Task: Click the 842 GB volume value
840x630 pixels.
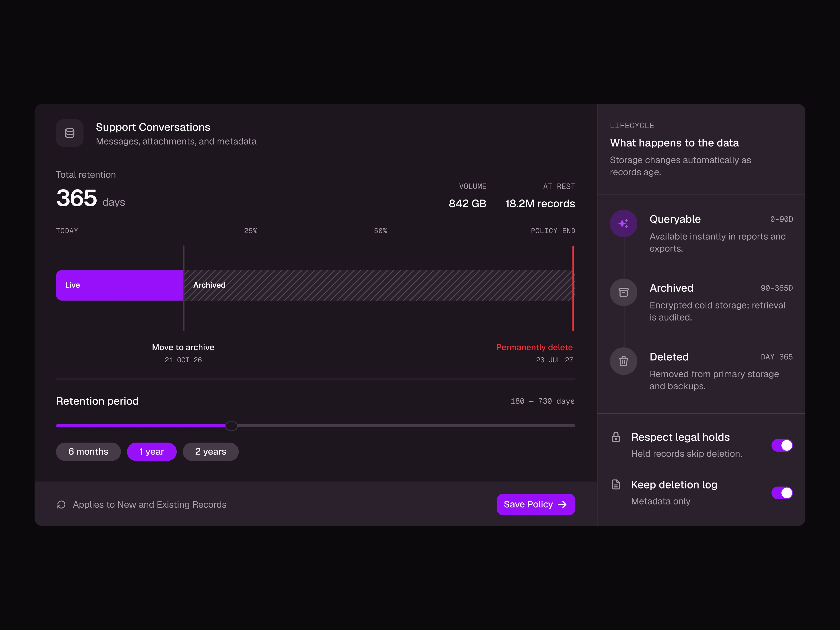Action: coord(468,203)
